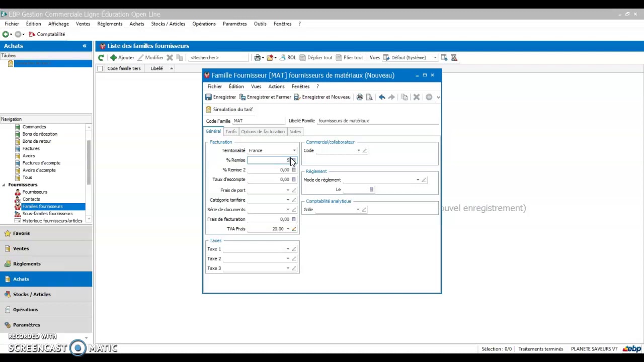644x362 pixels.
Task: Click the navigation panel vertical scrollbar
Action: pyautogui.click(x=89, y=172)
